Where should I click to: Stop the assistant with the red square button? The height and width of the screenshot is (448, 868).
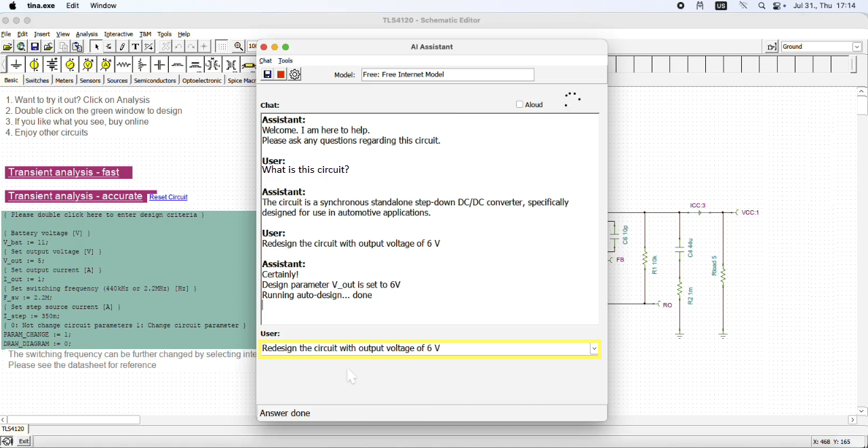[281, 75]
